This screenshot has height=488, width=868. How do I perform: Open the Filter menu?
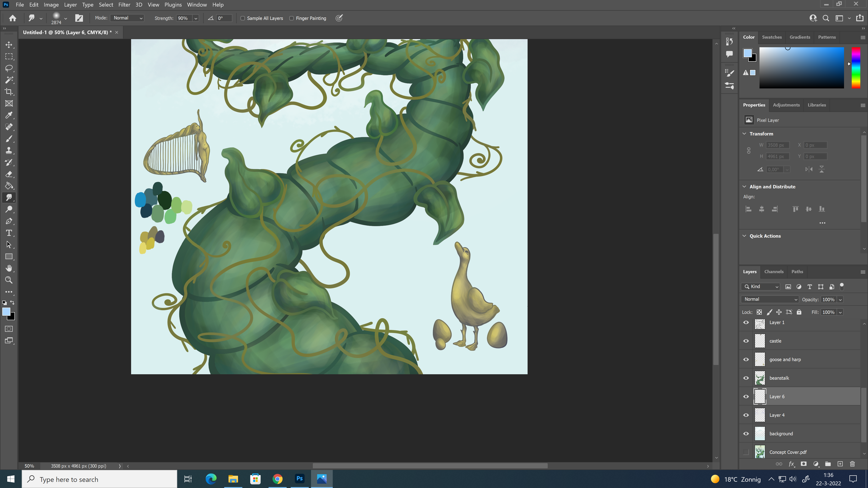coord(124,5)
